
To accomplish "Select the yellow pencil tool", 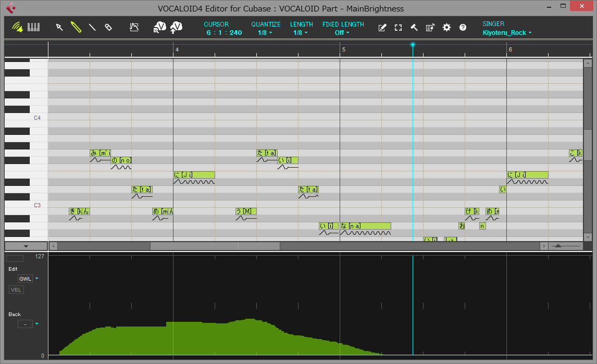I will (76, 27).
